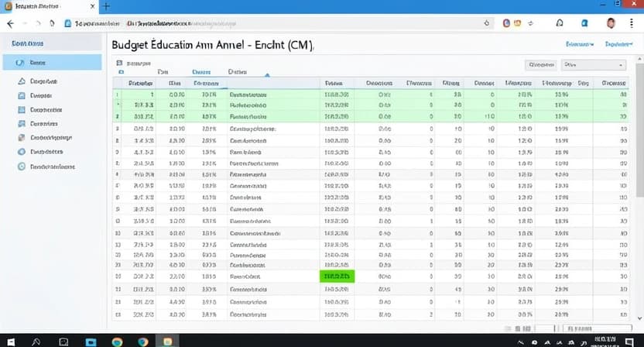Click the blue-text third column header

[x=206, y=83]
